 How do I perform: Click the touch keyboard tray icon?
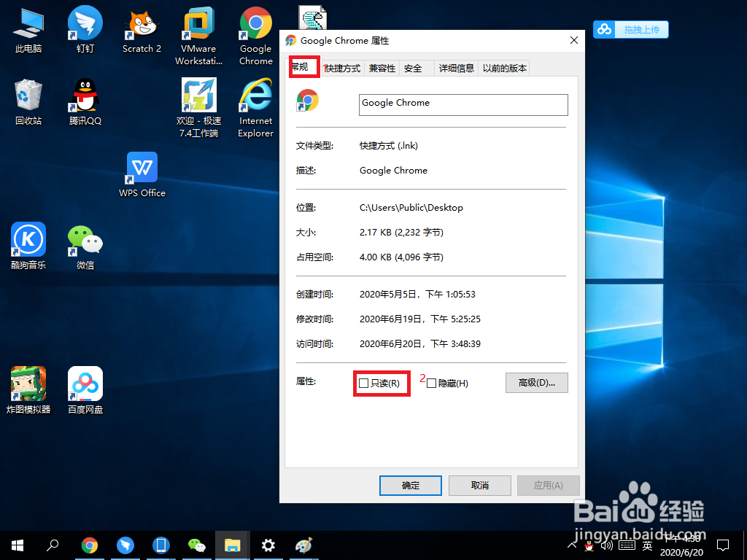tap(627, 545)
